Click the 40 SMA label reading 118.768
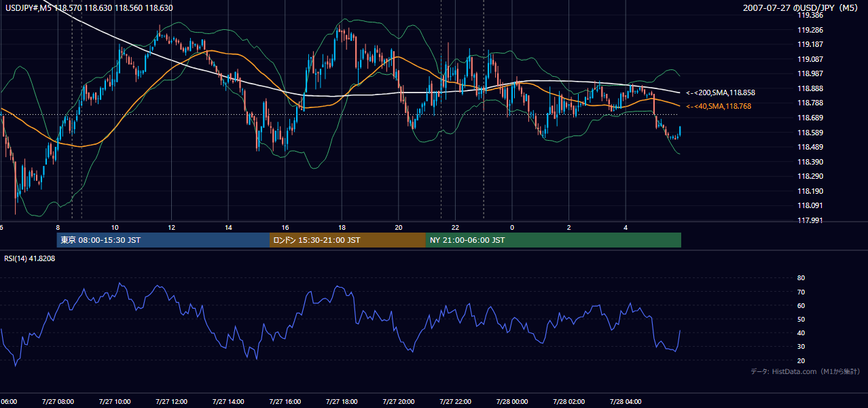The image size is (868, 408). point(718,106)
